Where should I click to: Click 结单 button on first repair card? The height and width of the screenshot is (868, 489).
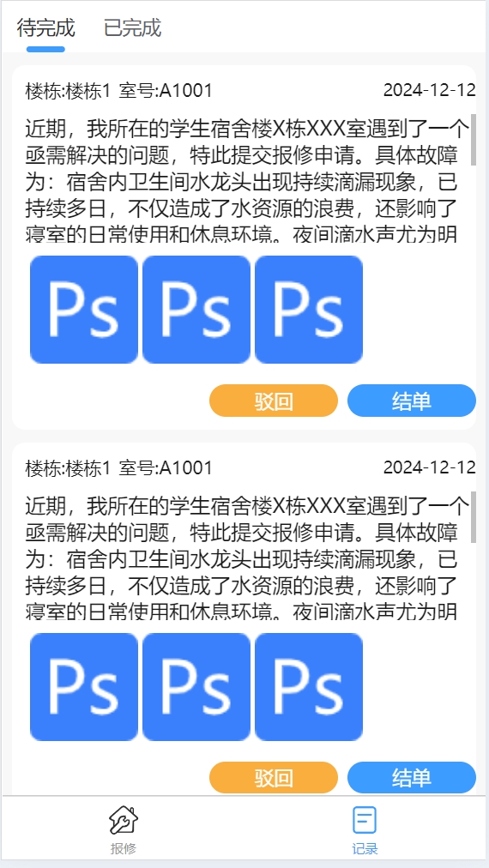point(412,401)
